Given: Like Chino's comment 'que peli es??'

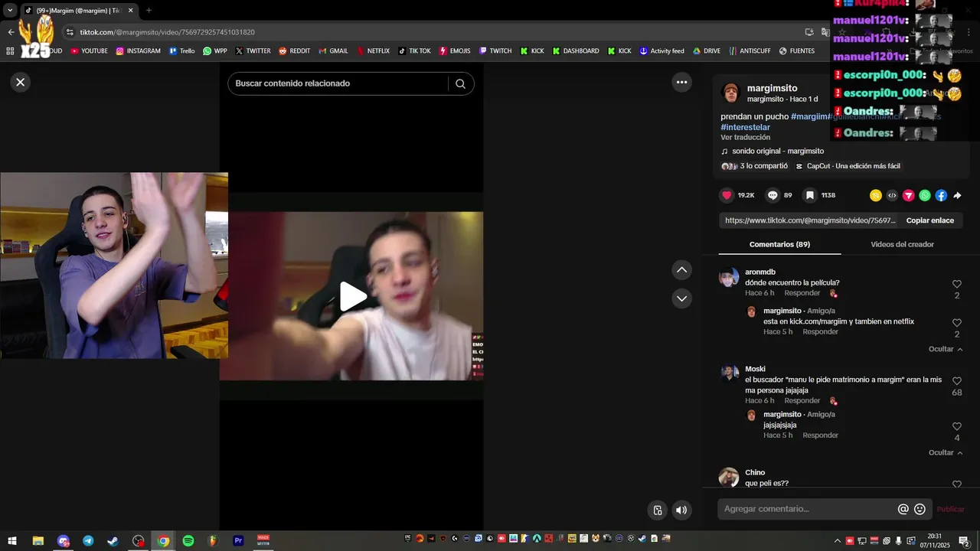Looking at the screenshot, I should point(956,484).
